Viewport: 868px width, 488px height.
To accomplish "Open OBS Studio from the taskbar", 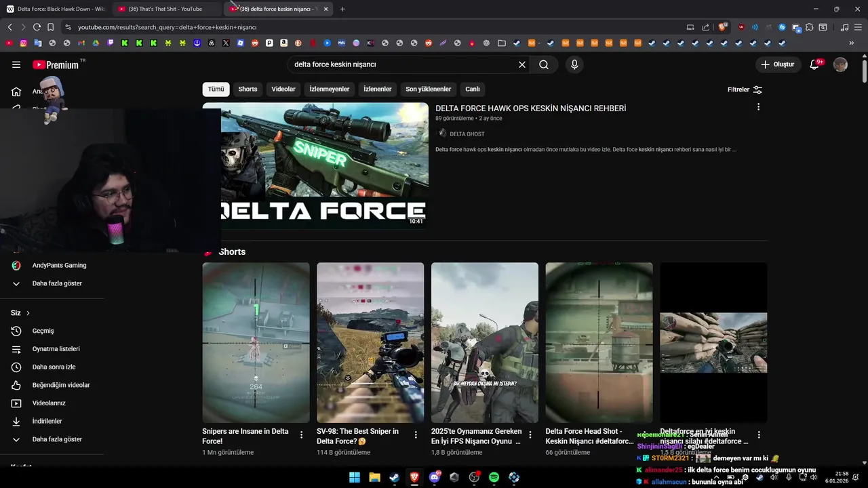I will [474, 477].
